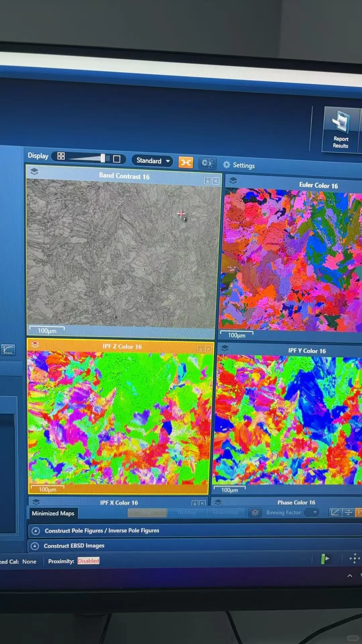Select the TruMap mode button
Image resolution: width=362 pixels, height=644 pixels.
pyautogui.click(x=186, y=513)
